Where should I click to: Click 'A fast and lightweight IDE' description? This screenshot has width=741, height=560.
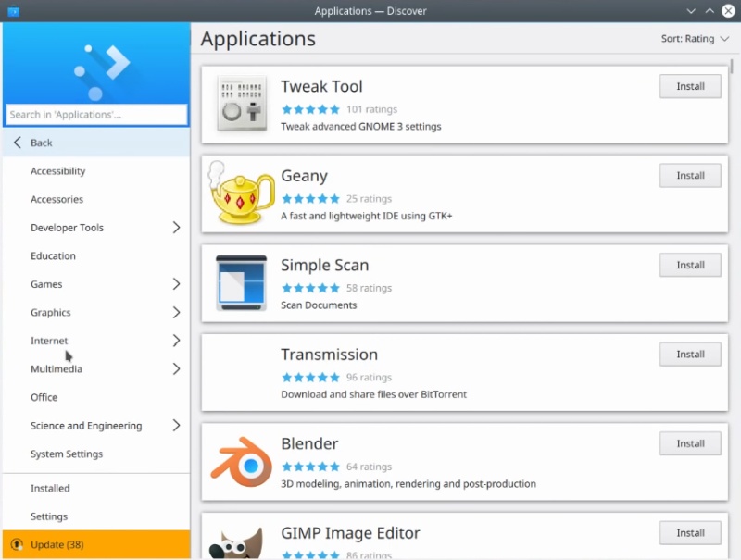pyautogui.click(x=366, y=216)
